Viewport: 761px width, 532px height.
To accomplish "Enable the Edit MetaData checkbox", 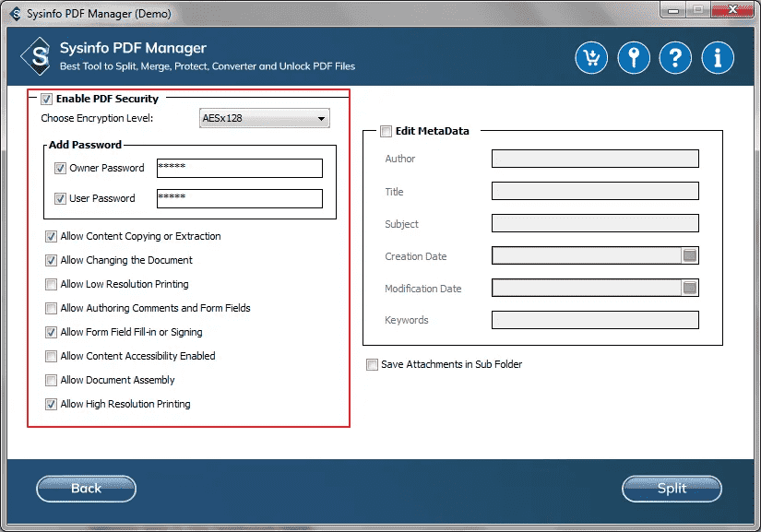I will [386, 132].
